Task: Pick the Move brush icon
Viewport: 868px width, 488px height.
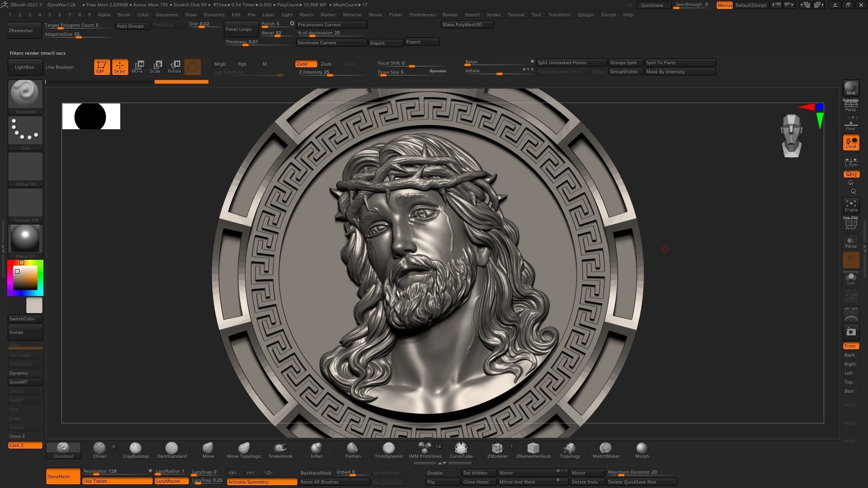Action: (x=208, y=450)
